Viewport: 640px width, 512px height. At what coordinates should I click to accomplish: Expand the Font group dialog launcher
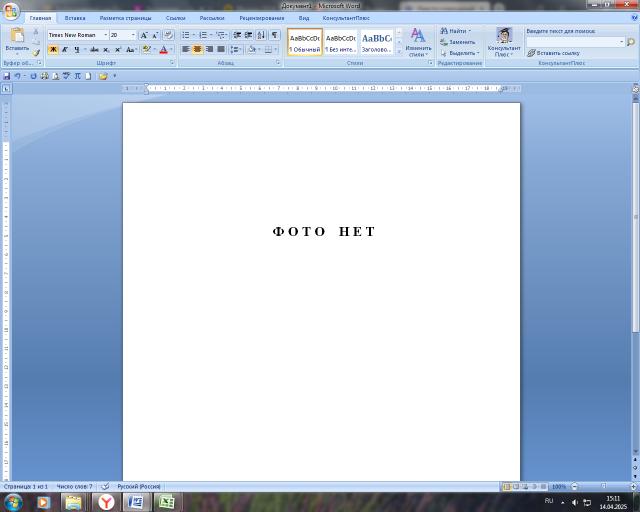(172, 63)
